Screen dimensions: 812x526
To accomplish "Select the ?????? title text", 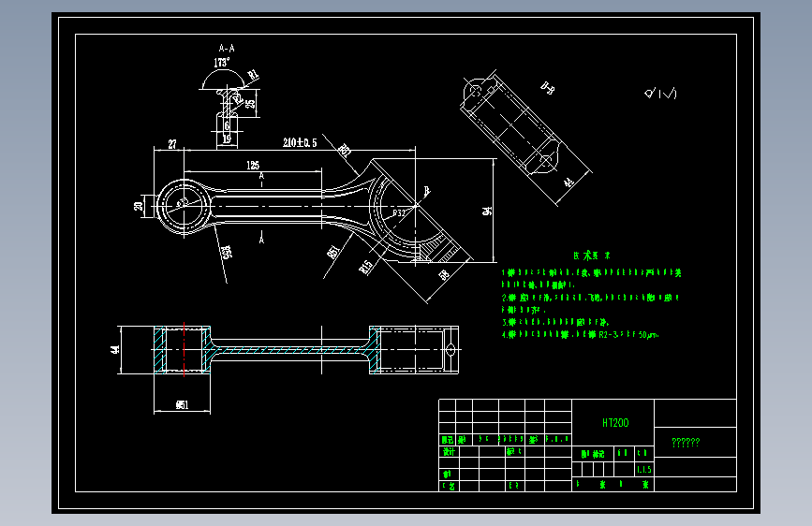I will (686, 442).
